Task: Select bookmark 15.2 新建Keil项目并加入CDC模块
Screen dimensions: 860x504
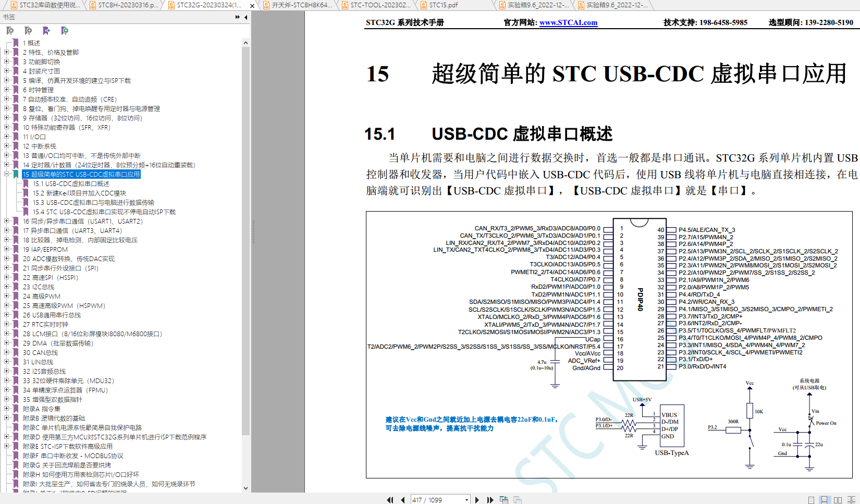Action: pos(79,193)
